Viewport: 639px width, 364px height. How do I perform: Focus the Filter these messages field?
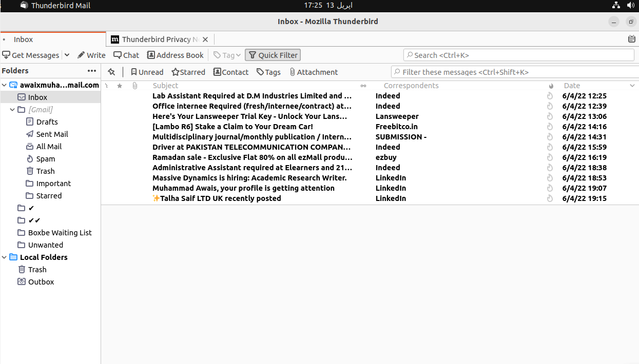[515, 72]
